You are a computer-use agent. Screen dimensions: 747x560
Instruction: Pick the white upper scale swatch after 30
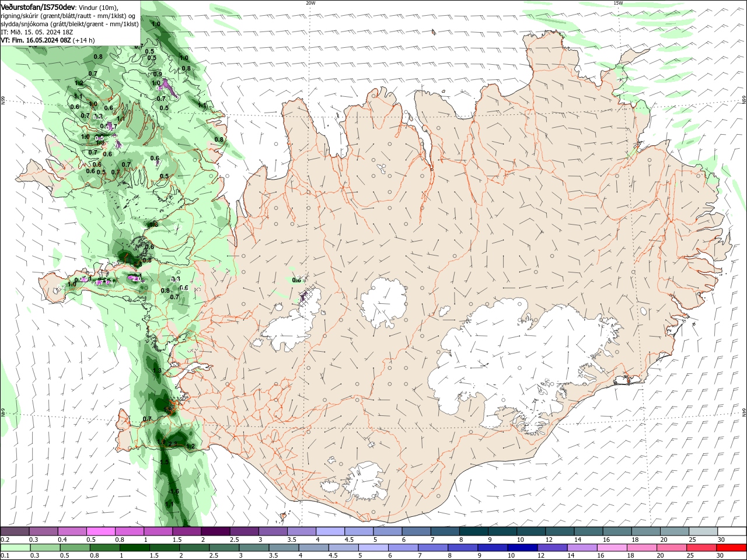(732, 531)
